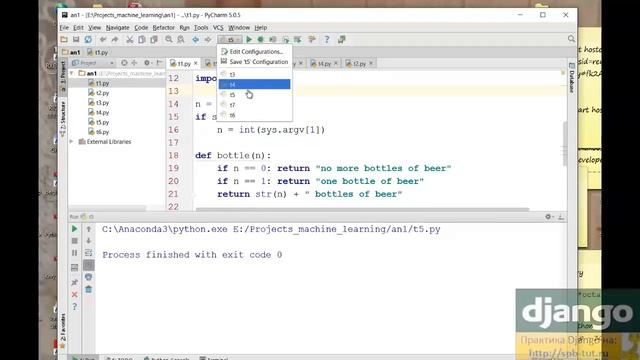This screenshot has height=360, width=640.
Task: Open Project view selector dropdown
Action: tap(93, 63)
